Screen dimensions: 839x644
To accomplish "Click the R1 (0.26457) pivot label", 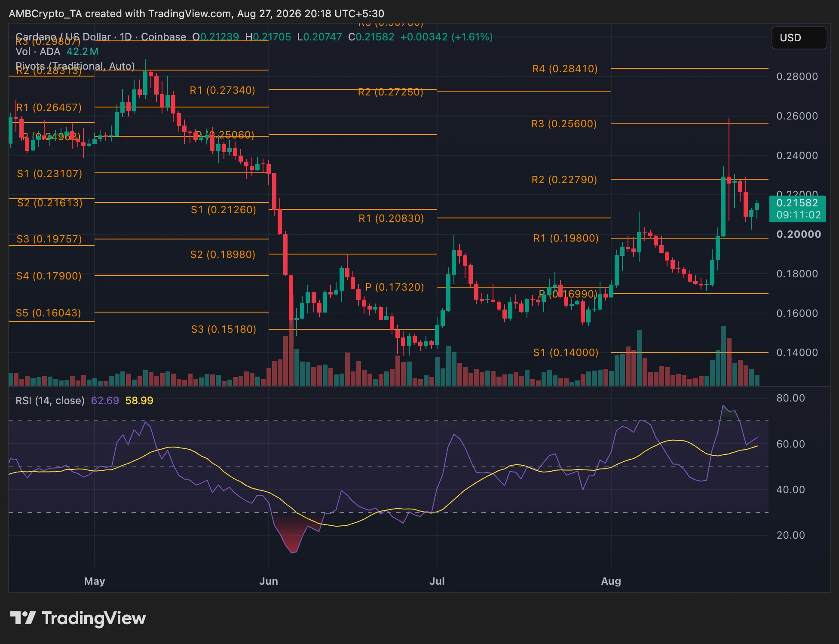I will click(x=49, y=107).
